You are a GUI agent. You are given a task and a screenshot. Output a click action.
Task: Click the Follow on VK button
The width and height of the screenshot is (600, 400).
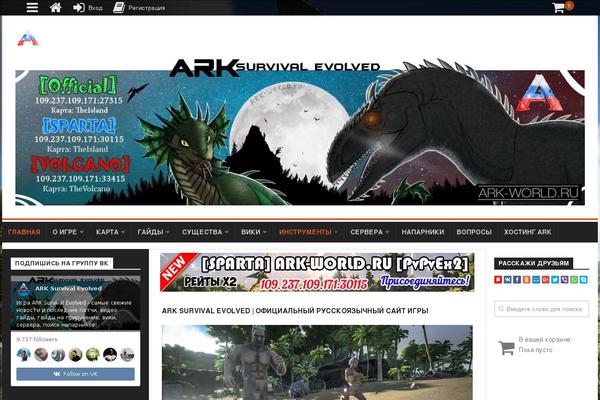[75, 374]
